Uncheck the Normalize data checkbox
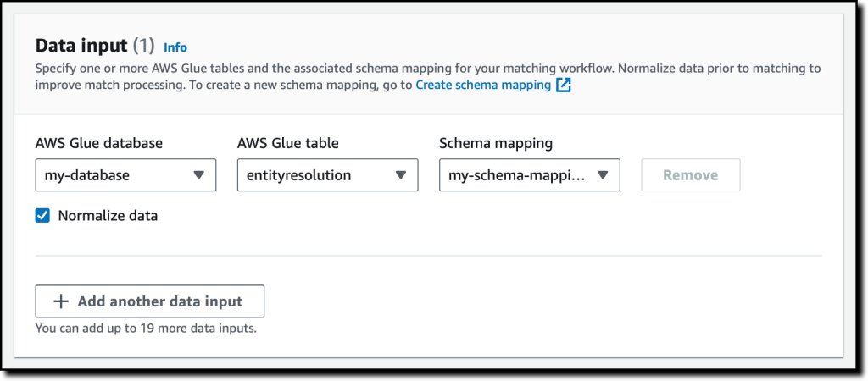 [42, 216]
